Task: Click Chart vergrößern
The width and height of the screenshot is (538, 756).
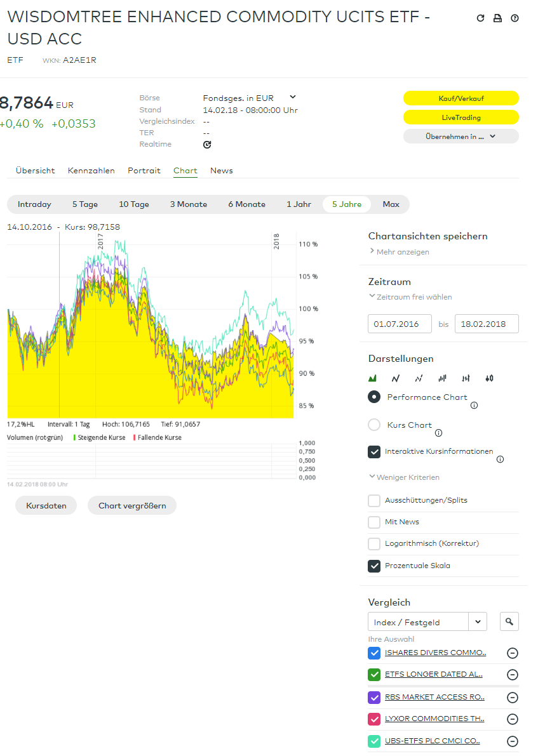Action: pyautogui.click(x=132, y=506)
